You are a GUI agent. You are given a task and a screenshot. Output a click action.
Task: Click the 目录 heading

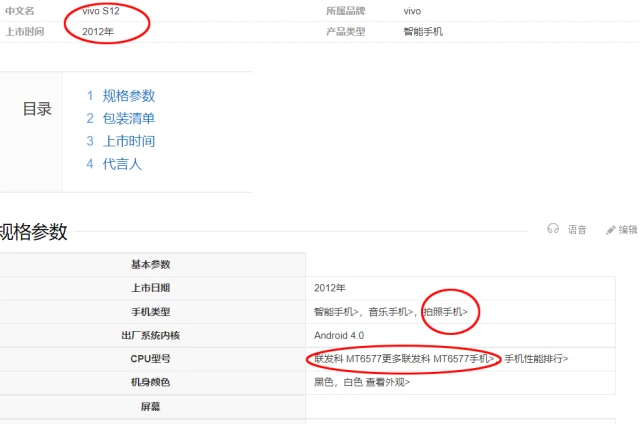pos(37,109)
